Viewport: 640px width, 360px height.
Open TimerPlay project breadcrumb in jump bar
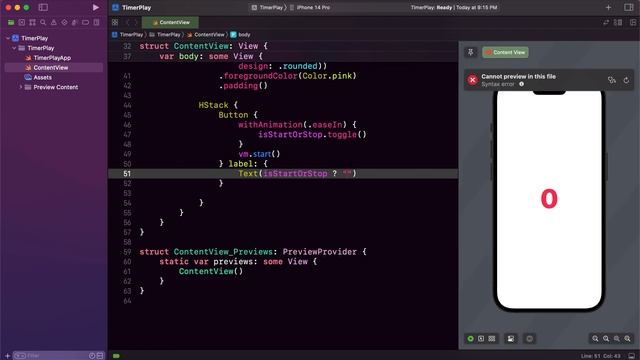(x=128, y=35)
